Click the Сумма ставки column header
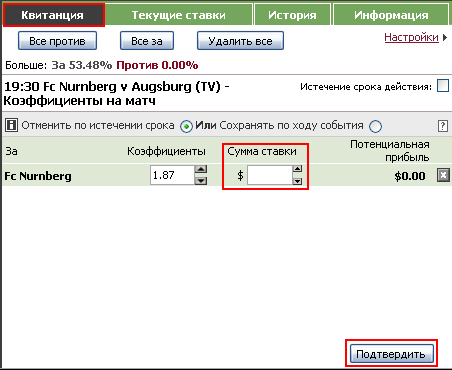This screenshot has height=370, width=452. [262, 151]
